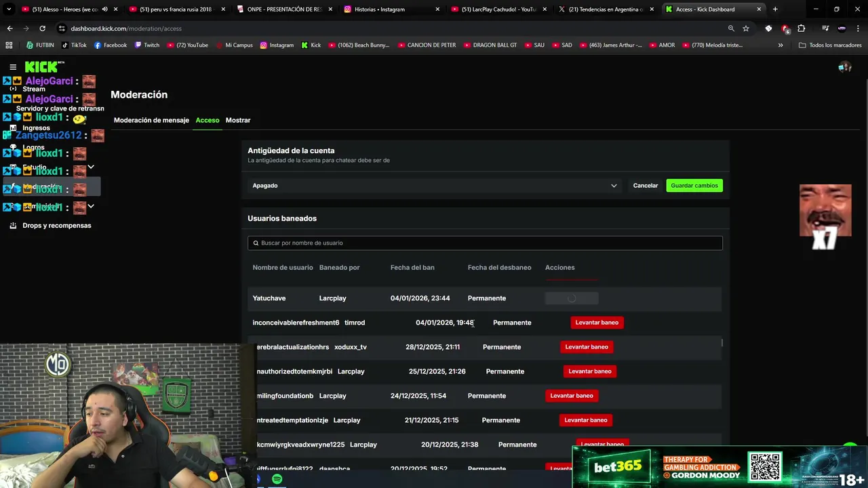Open the CANCION DE PETER bookmark

[x=427, y=45]
